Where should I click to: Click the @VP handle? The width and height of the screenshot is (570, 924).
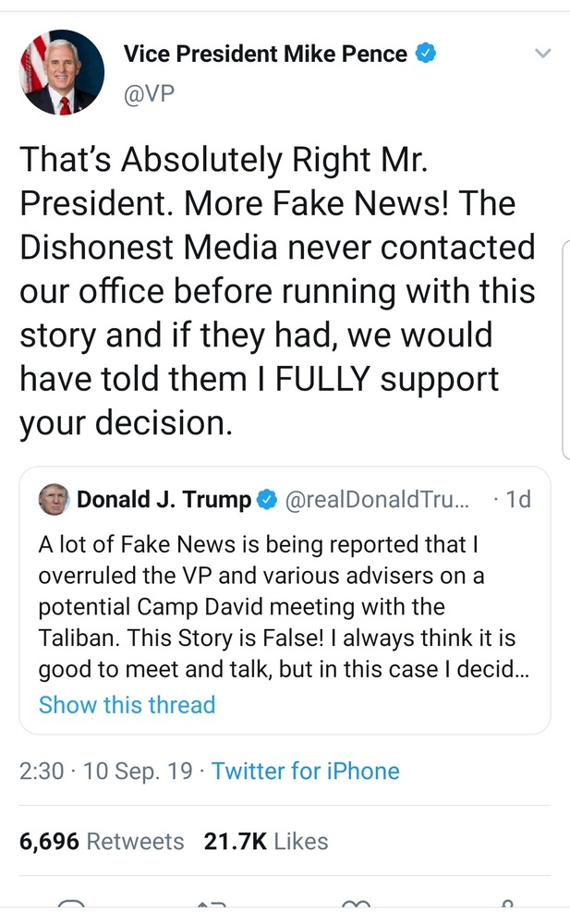[x=149, y=93]
